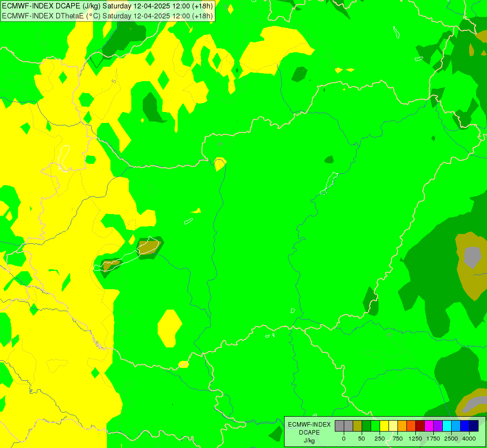487x448 pixels.
Task: Click the red-orange legend swatch
Action: (411, 426)
